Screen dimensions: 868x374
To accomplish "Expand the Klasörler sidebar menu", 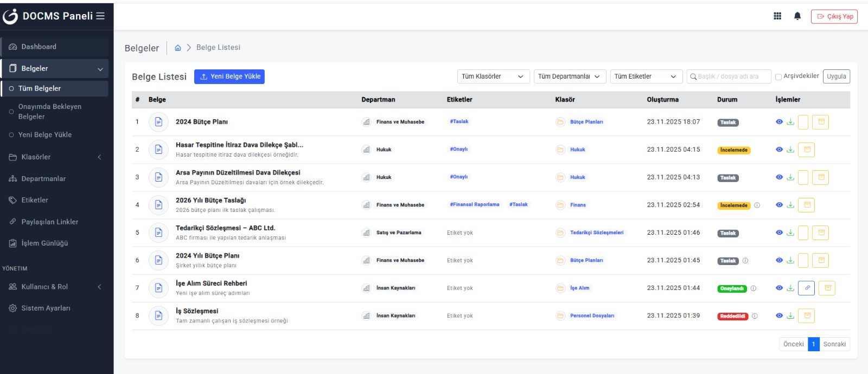I will coord(54,157).
